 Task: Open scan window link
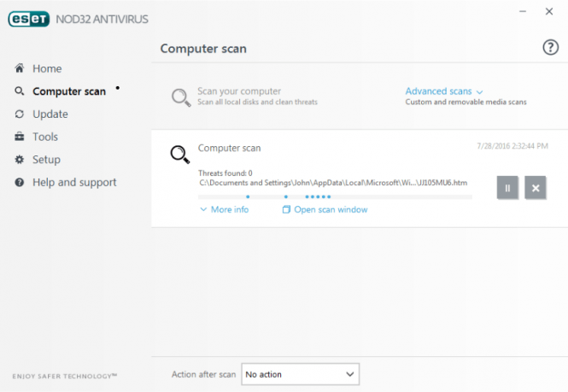[x=331, y=209]
